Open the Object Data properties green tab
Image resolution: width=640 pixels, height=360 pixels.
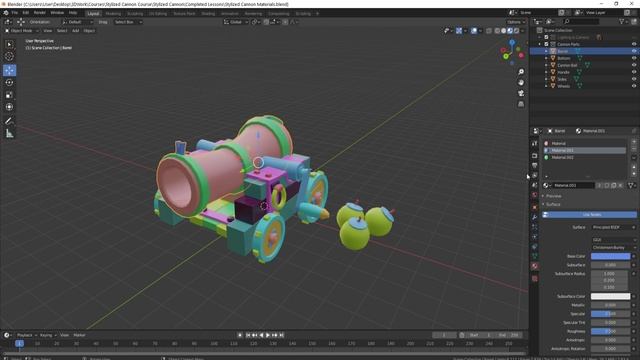click(x=535, y=256)
